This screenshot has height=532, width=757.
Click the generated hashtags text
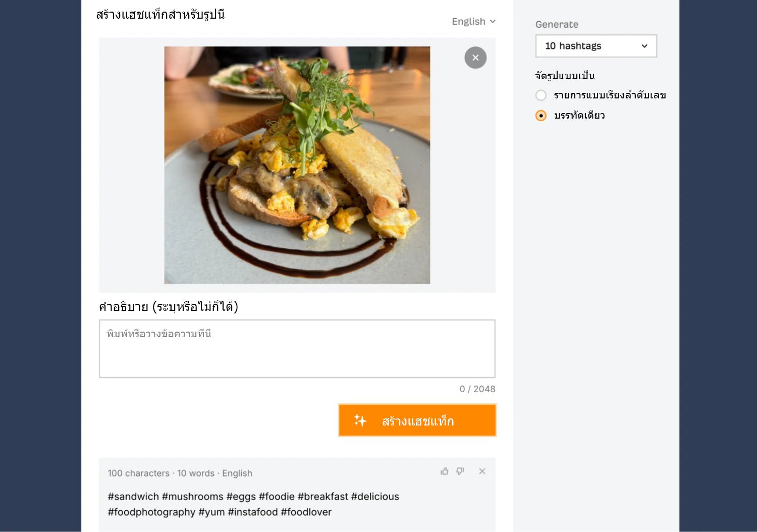[253, 504]
